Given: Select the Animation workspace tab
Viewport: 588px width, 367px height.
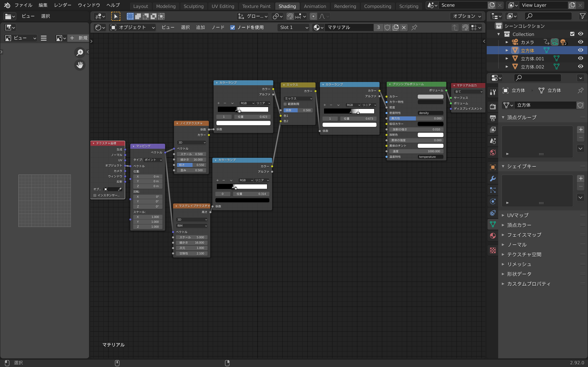Looking at the screenshot, I should [315, 6].
